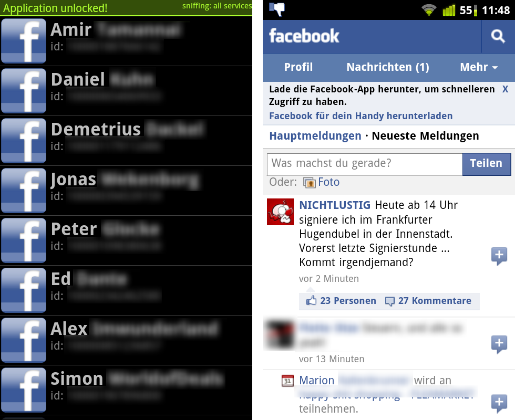Dismiss the app download banner with X
Image resolution: width=515 pixels, height=420 pixels.
coord(505,89)
